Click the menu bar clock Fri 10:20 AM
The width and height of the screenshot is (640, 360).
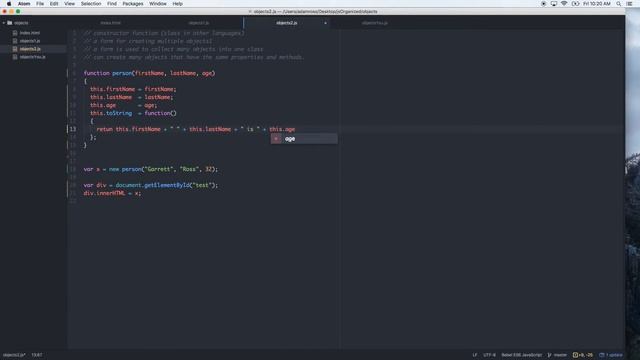point(597,4)
